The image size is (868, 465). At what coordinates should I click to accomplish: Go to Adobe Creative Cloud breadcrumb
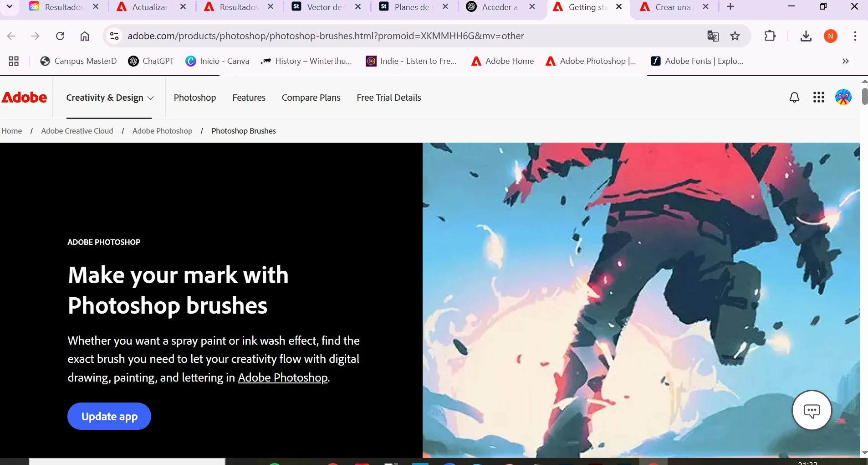coord(77,131)
